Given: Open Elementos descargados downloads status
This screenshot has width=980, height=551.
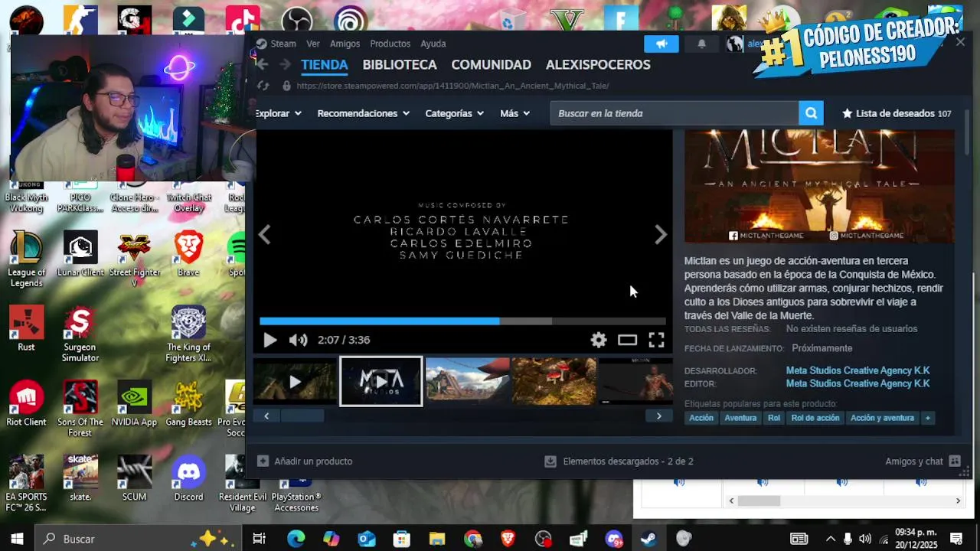Looking at the screenshot, I should point(619,461).
